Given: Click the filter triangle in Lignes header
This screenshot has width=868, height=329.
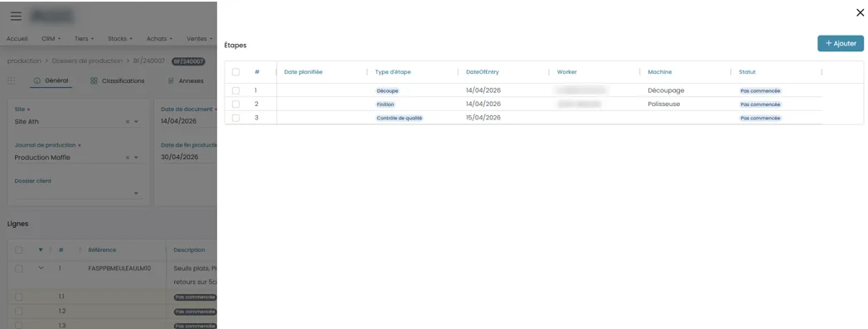Looking at the screenshot, I should click(x=41, y=250).
